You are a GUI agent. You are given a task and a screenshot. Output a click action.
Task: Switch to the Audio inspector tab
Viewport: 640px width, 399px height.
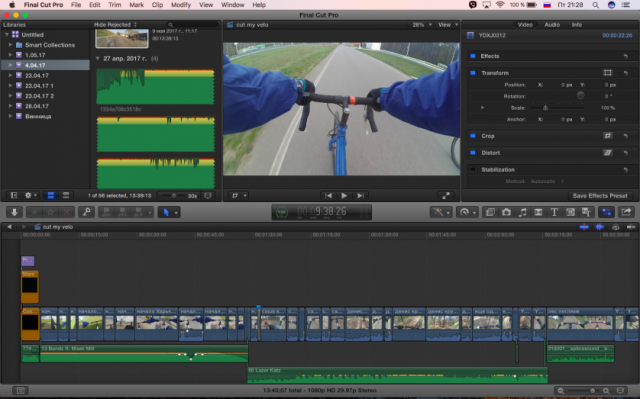552,25
